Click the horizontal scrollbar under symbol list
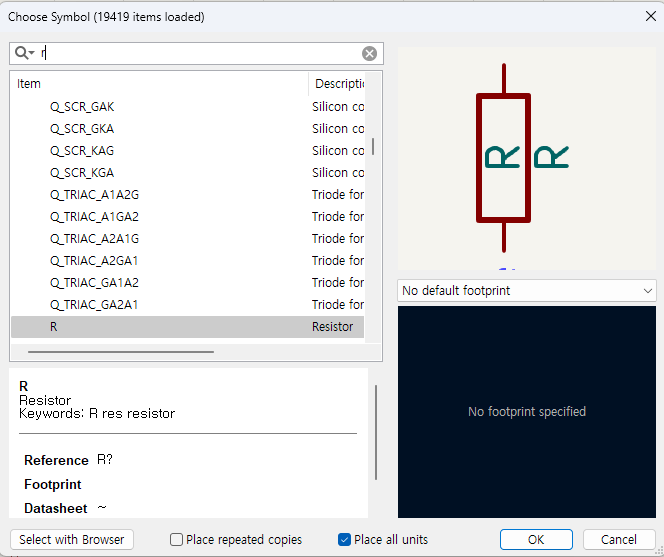The height and width of the screenshot is (557, 664). [x=121, y=352]
